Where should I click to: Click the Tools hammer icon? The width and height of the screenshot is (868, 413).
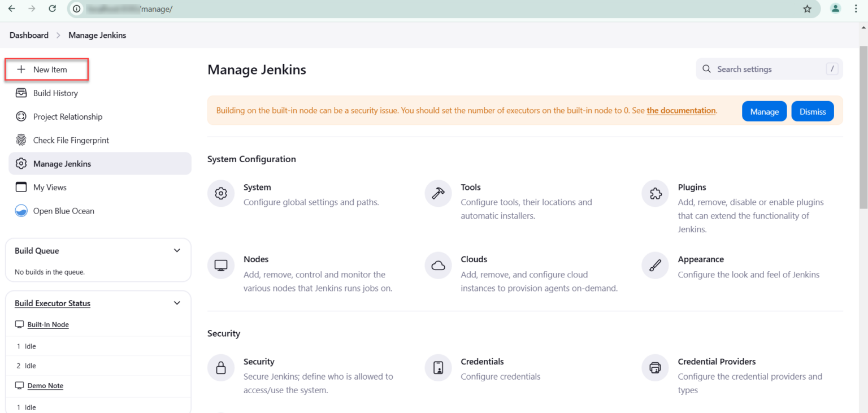[438, 193]
